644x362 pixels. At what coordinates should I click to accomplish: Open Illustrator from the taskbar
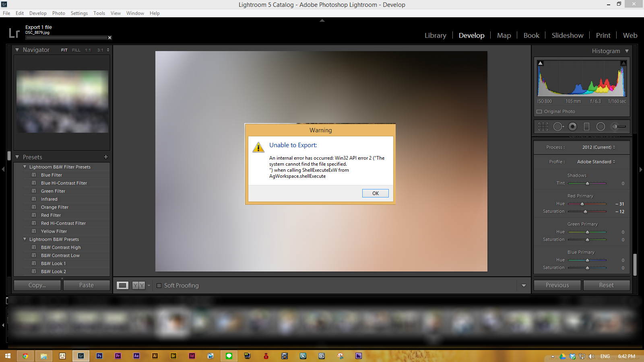(x=155, y=356)
